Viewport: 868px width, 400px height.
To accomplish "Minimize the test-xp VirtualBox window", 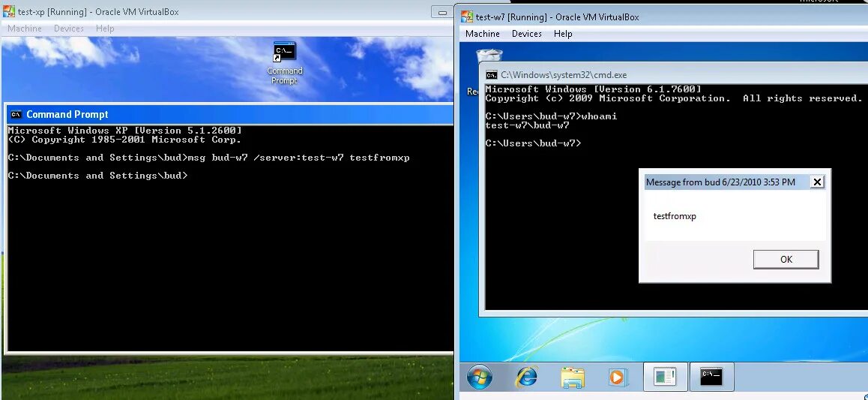I will point(442,12).
